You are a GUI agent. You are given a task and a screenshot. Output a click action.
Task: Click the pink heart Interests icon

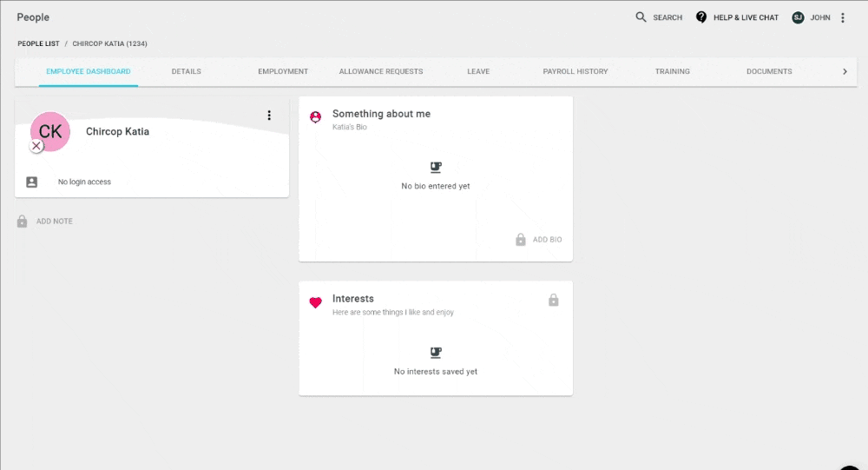pyautogui.click(x=316, y=302)
